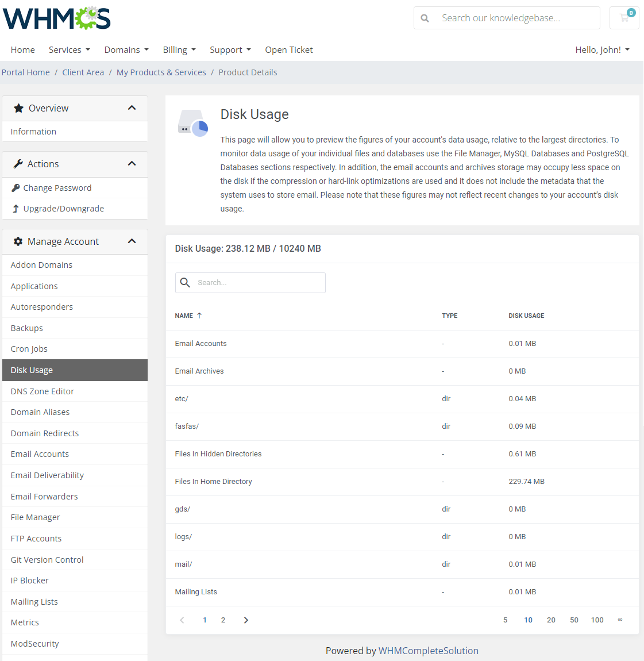Open FTP Accounts in sidebar
The image size is (644, 661).
(x=75, y=539)
